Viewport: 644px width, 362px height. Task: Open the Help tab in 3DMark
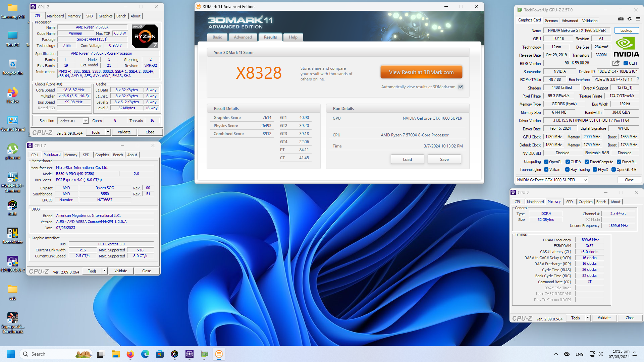click(293, 37)
